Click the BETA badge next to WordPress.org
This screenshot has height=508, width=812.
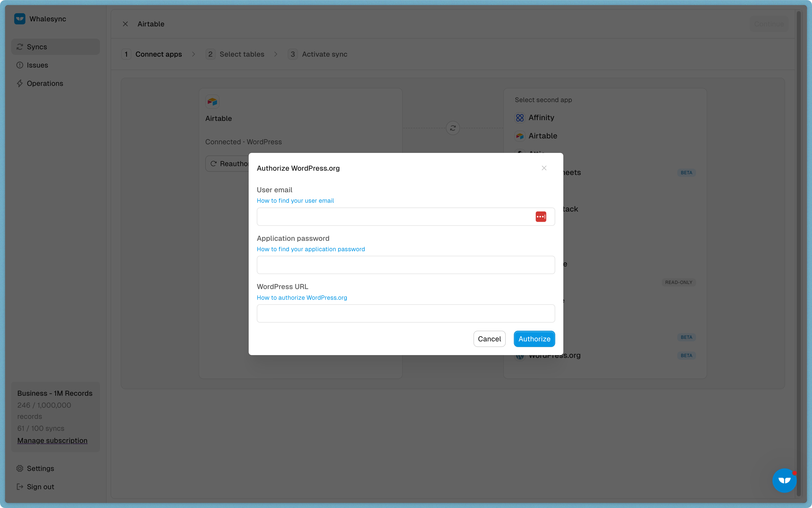click(x=686, y=355)
